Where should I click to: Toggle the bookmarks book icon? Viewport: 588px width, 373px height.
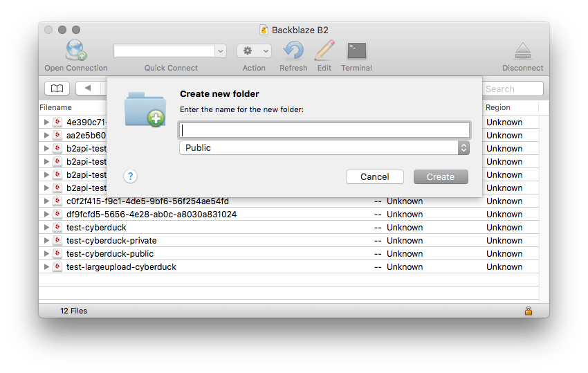pos(57,89)
